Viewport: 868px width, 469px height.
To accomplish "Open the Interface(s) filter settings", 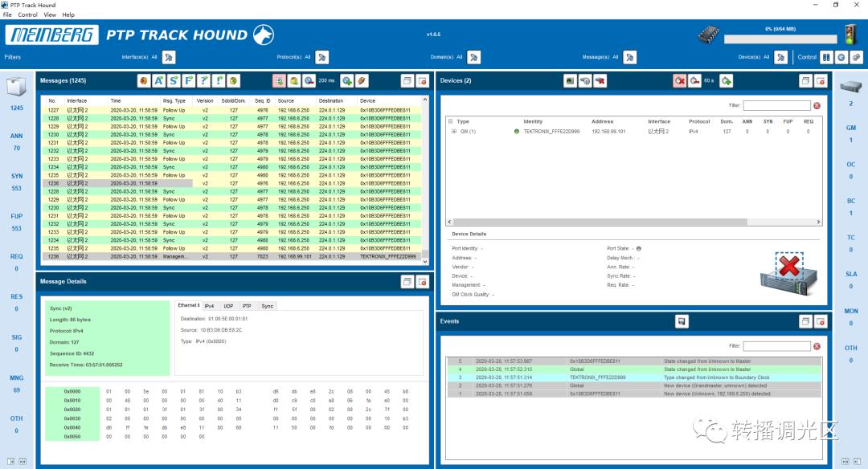I will pyautogui.click(x=170, y=57).
